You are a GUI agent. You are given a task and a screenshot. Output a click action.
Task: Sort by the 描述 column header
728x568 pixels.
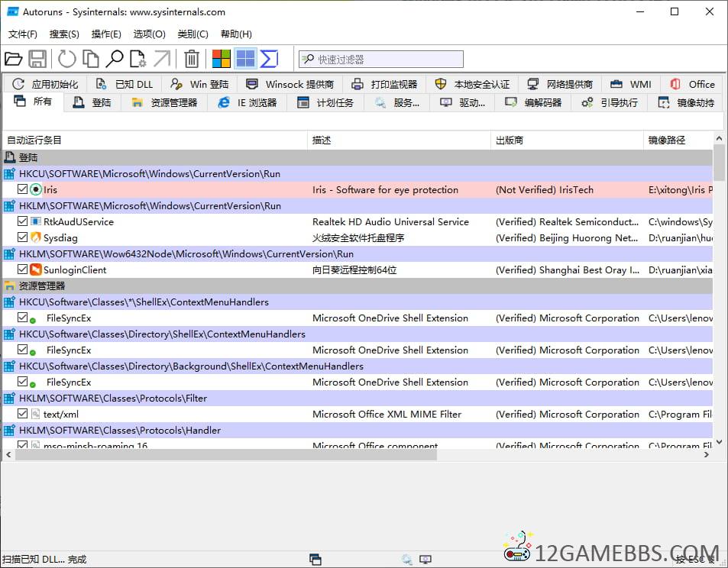tap(399, 140)
